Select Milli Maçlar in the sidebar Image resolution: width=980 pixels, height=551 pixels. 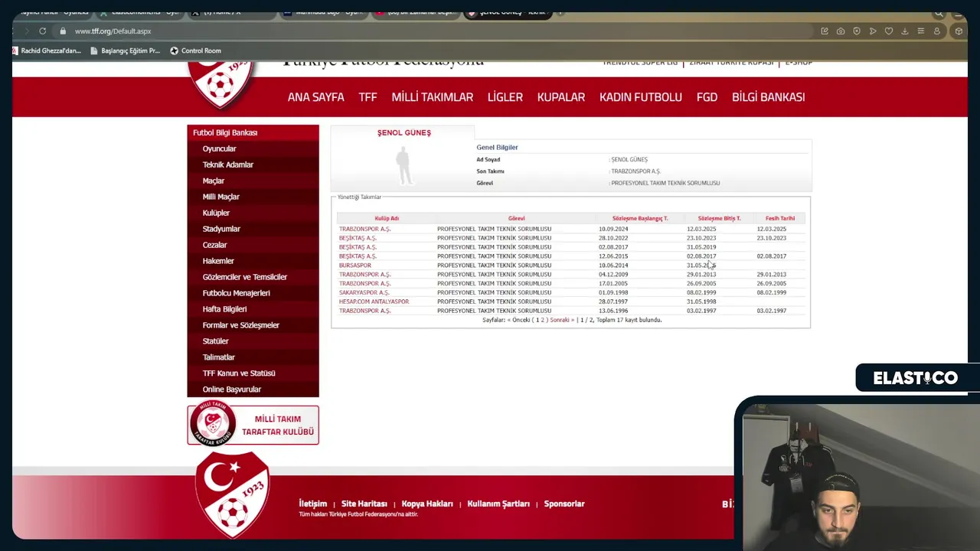(x=253, y=197)
